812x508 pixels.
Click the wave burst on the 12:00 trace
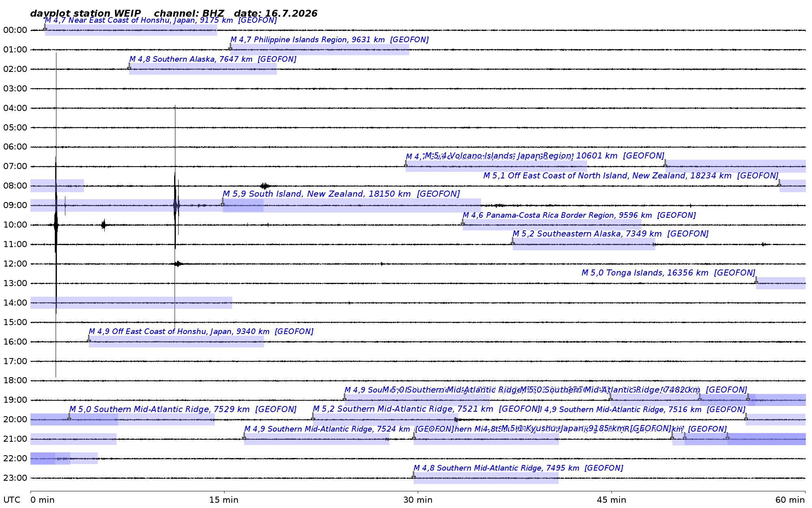pos(177,264)
